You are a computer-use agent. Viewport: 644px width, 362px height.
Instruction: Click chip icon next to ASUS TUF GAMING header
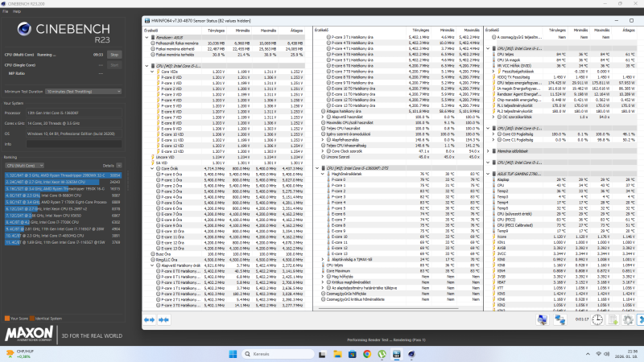pos(494,174)
